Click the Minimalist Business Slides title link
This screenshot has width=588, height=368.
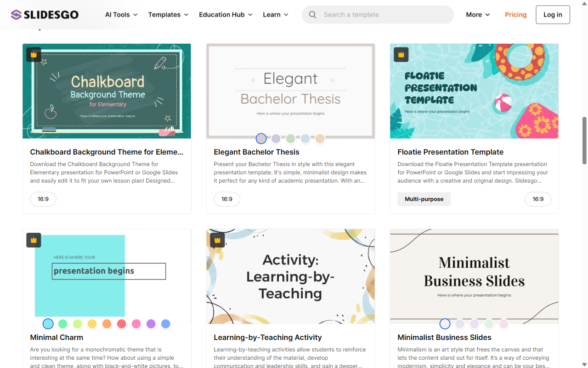point(444,337)
